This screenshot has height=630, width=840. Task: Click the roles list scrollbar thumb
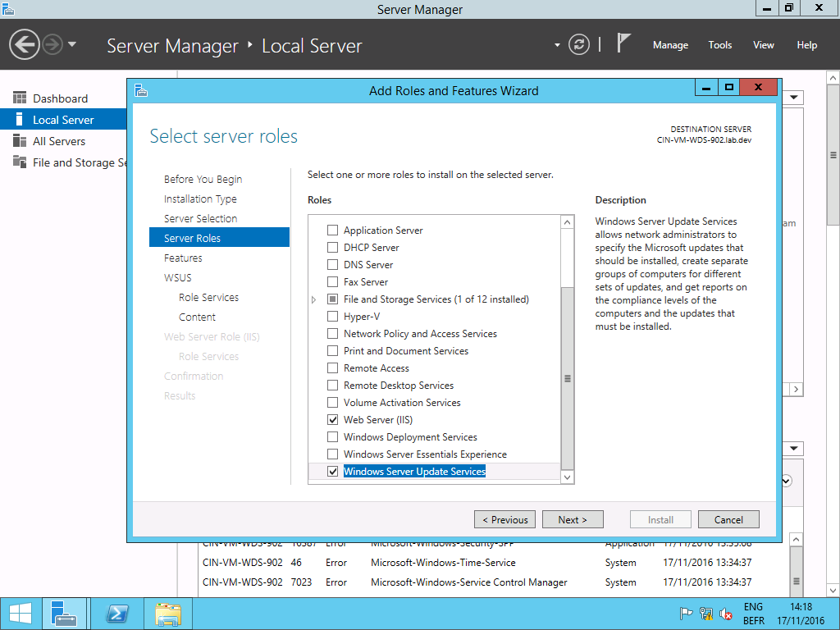tap(568, 378)
